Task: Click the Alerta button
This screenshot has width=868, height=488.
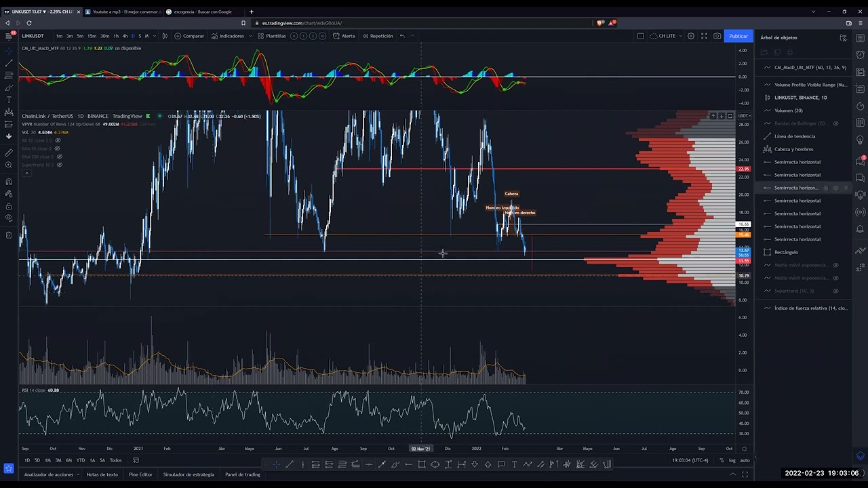Action: 344,36
